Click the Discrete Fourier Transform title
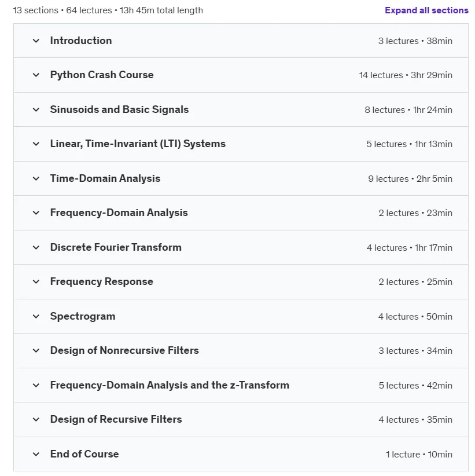The height and width of the screenshot is (476, 475). click(116, 247)
